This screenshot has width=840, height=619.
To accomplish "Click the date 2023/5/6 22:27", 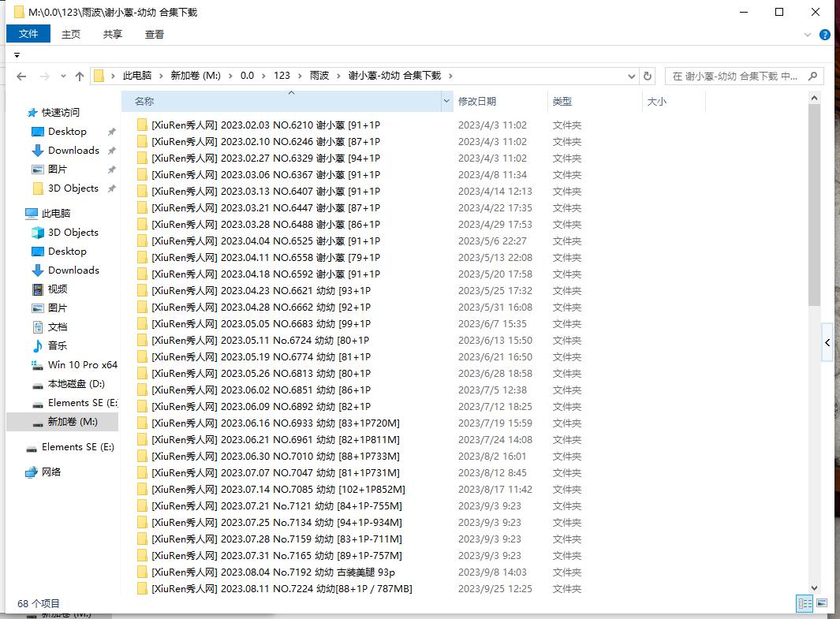I will point(492,241).
